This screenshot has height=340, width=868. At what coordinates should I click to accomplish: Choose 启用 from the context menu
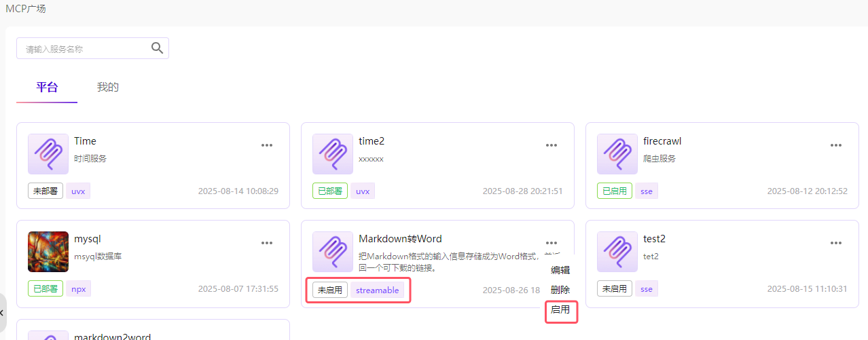pyautogui.click(x=560, y=309)
